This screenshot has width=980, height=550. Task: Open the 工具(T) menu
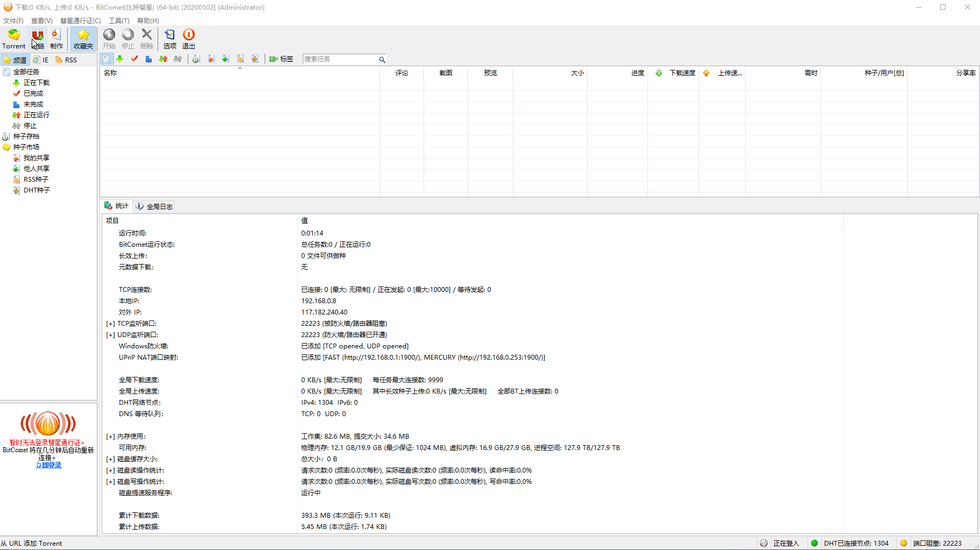(119, 21)
